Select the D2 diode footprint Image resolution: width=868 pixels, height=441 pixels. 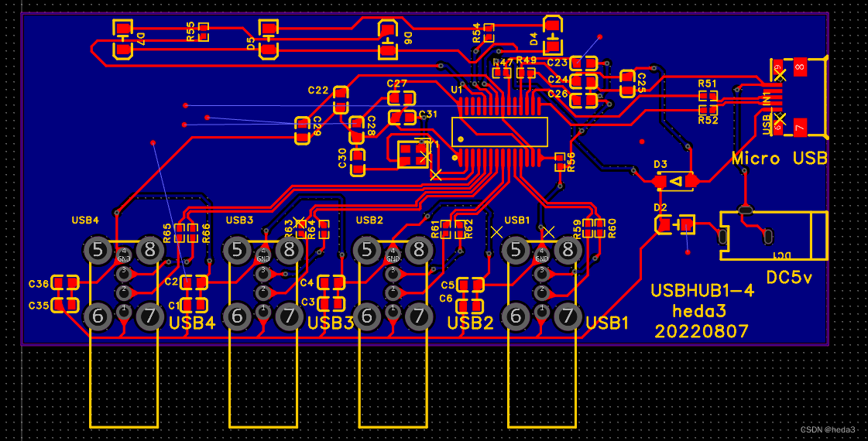pyautogui.click(x=675, y=224)
